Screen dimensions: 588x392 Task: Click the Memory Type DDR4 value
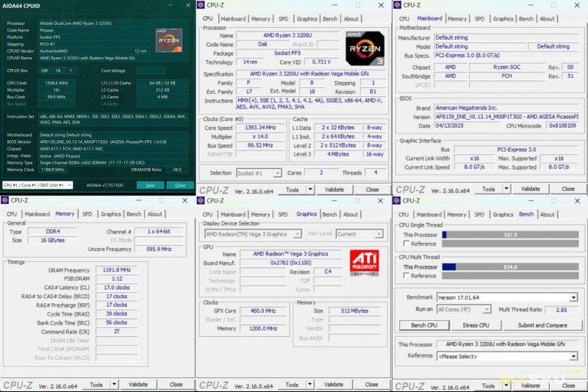[52, 231]
